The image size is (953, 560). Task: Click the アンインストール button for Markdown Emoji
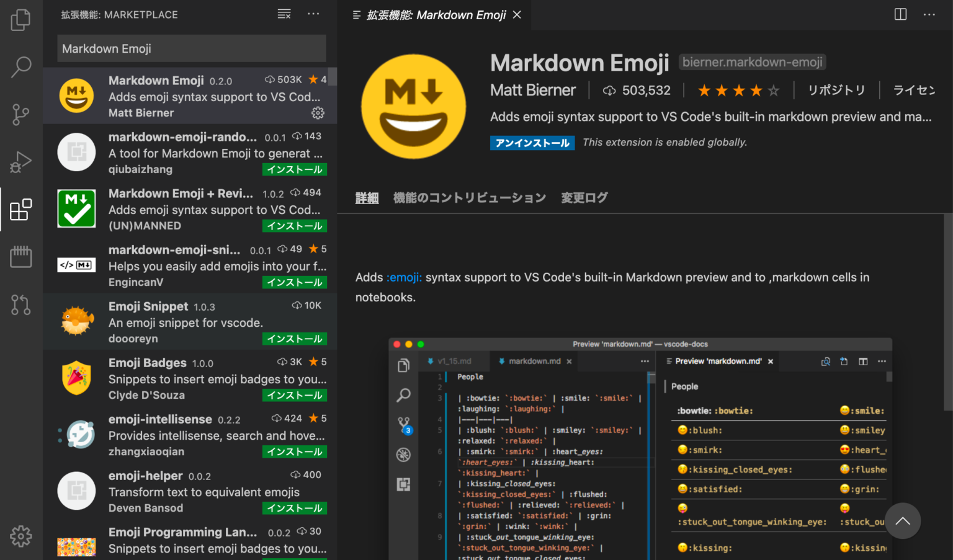tap(532, 143)
